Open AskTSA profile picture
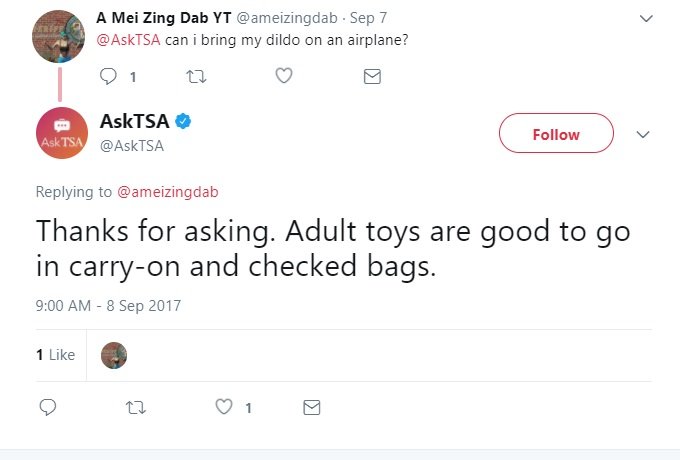The image size is (680, 460). click(x=60, y=133)
